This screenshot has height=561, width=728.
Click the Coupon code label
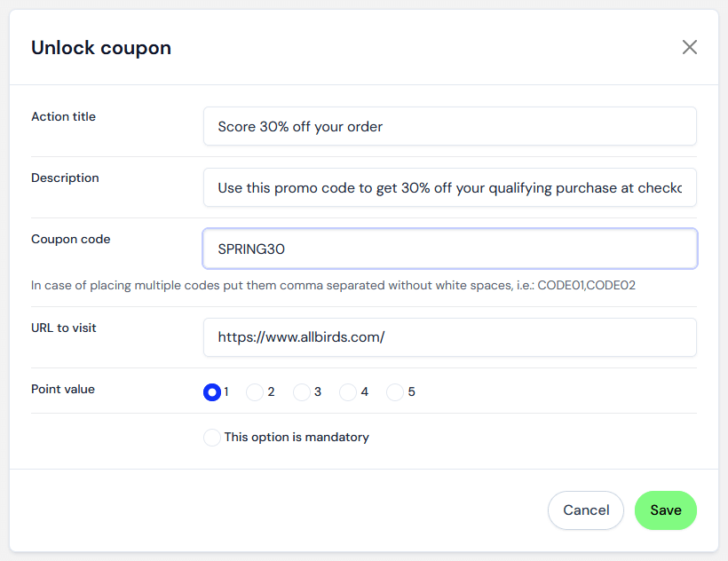(70, 239)
